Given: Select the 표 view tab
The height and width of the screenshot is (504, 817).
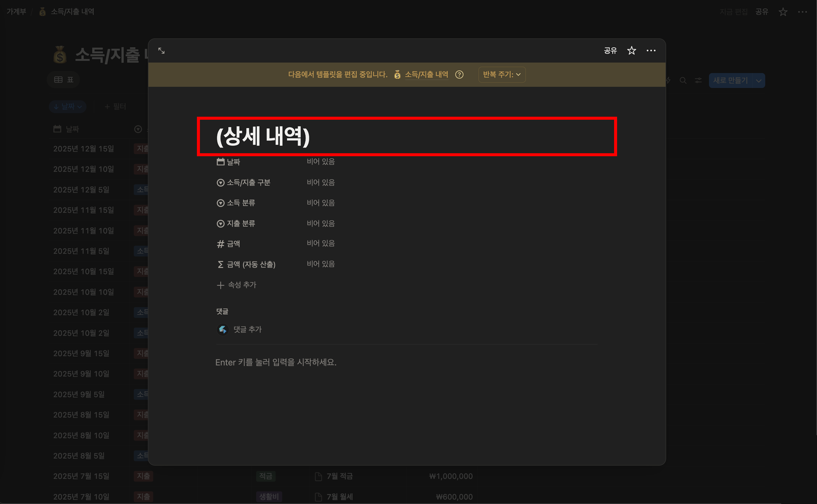Looking at the screenshot, I should 64,80.
